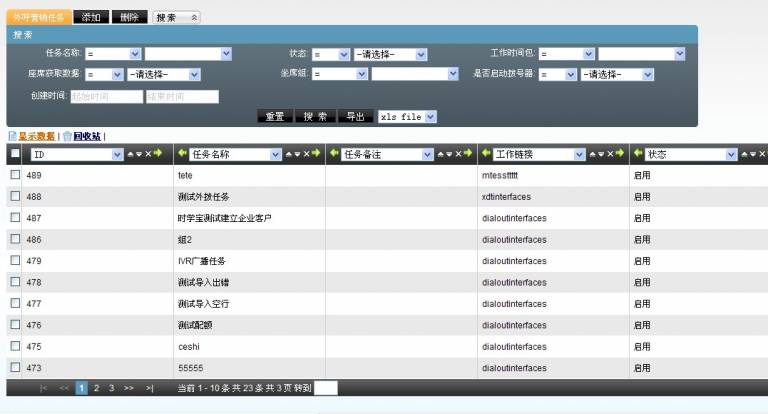The height and width of the screenshot is (414, 768).
Task: Click the 添加 add button in top bar
Action: [x=91, y=18]
